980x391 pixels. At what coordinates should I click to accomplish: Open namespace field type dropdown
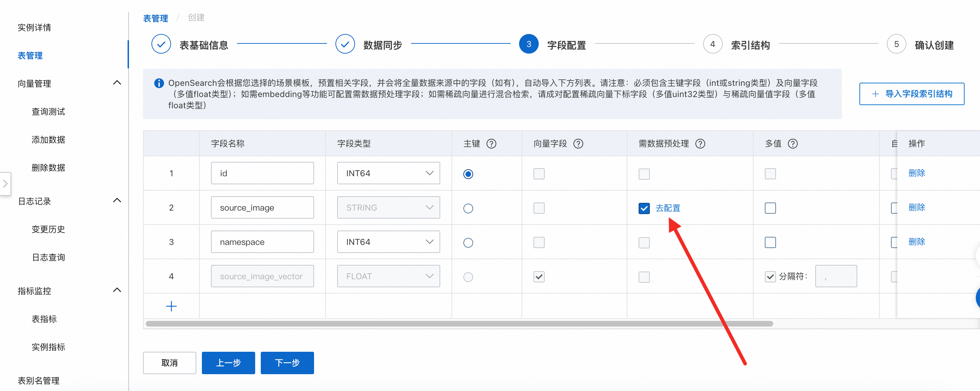click(388, 242)
